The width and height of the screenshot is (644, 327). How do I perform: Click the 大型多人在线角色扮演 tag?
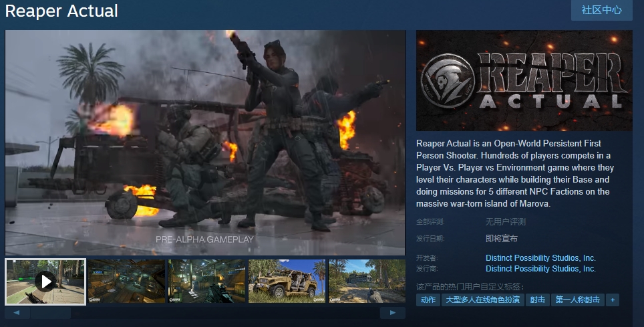(x=482, y=300)
